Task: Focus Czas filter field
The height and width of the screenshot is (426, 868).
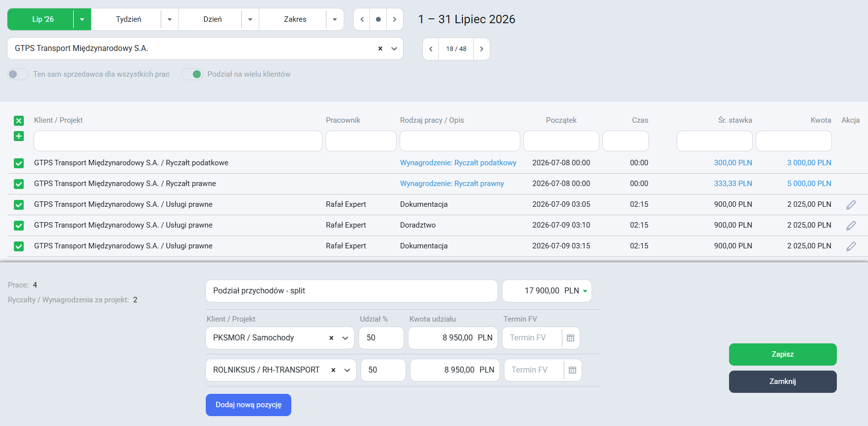Action: pyautogui.click(x=626, y=141)
